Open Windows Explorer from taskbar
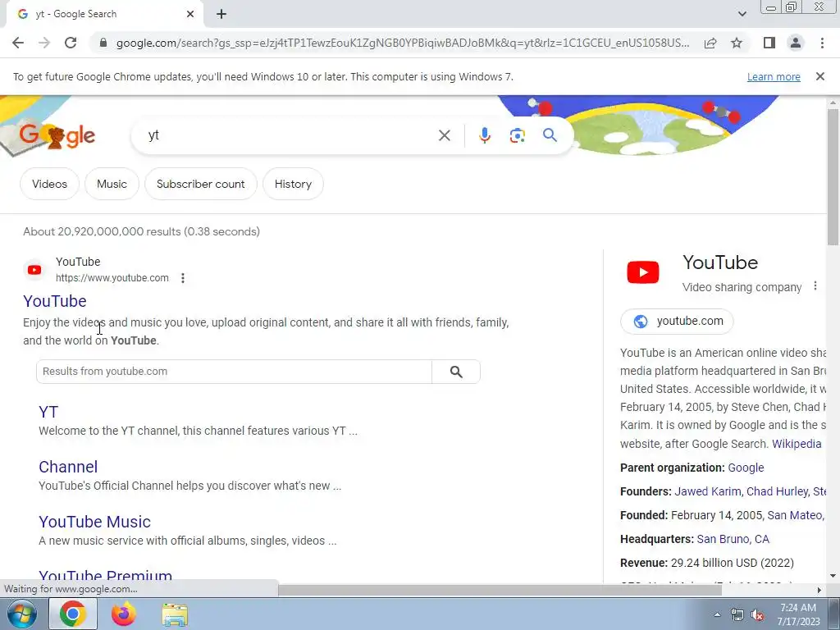 (x=175, y=615)
